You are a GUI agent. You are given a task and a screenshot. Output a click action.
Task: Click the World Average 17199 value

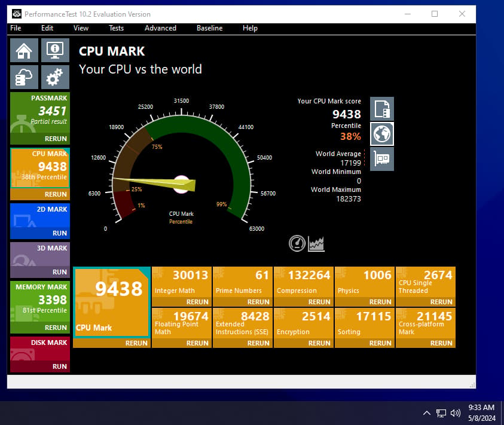tap(351, 163)
